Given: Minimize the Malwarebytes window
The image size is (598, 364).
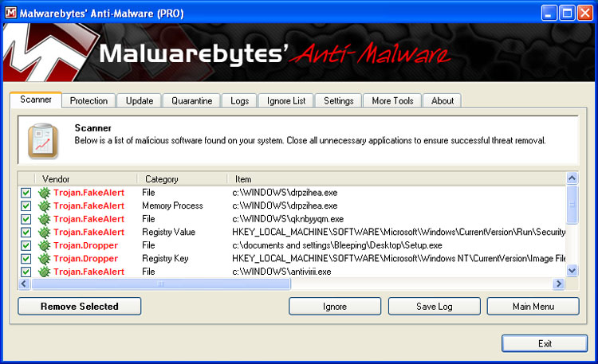Looking at the screenshot, I should click(x=549, y=14).
